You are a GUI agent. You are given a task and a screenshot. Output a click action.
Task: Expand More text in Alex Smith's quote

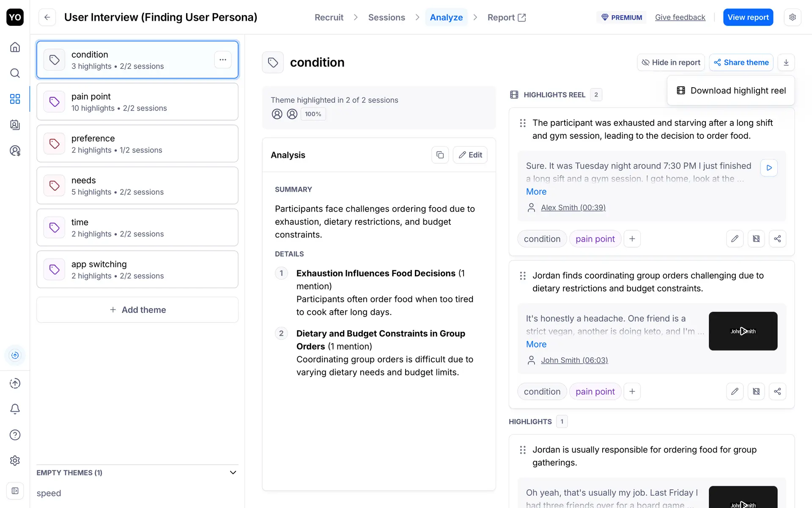point(536,192)
